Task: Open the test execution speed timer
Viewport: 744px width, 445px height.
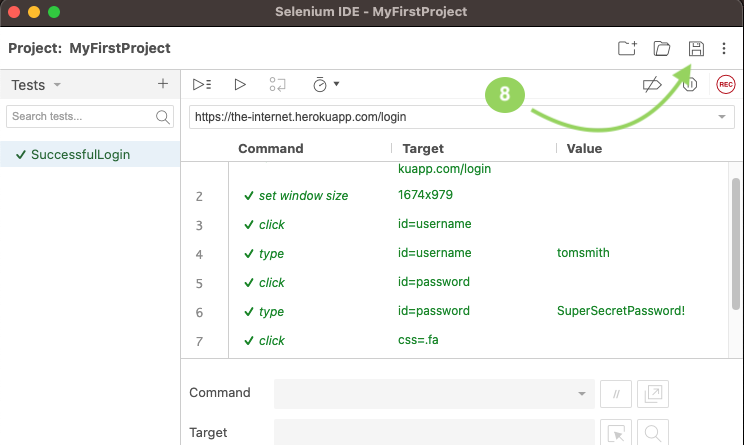Action: click(x=320, y=84)
